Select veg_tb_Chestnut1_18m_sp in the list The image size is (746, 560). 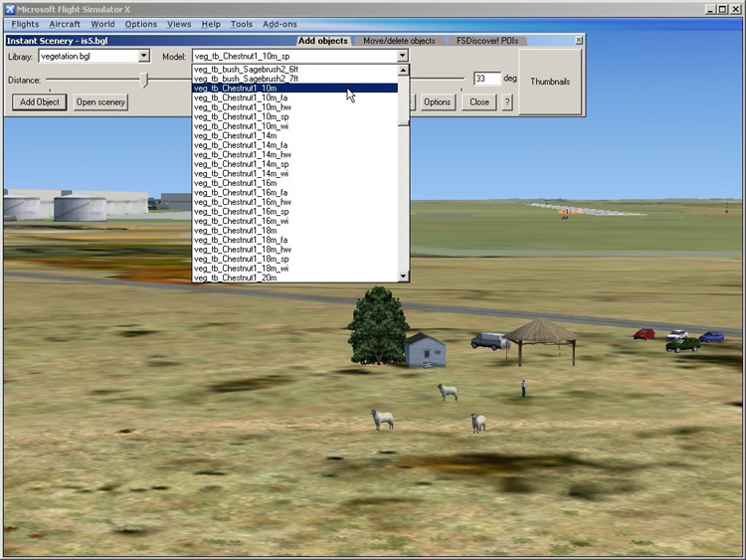click(295, 260)
